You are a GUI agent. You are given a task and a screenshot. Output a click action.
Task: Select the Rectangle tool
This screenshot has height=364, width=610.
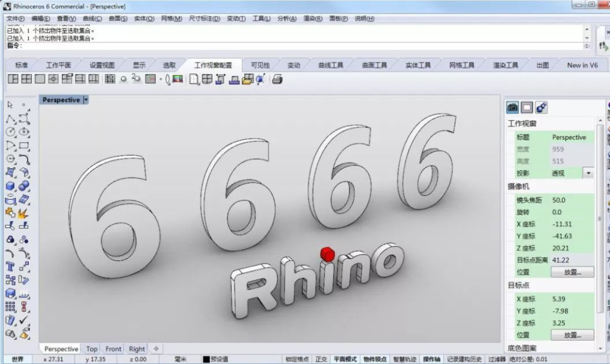tap(24, 146)
